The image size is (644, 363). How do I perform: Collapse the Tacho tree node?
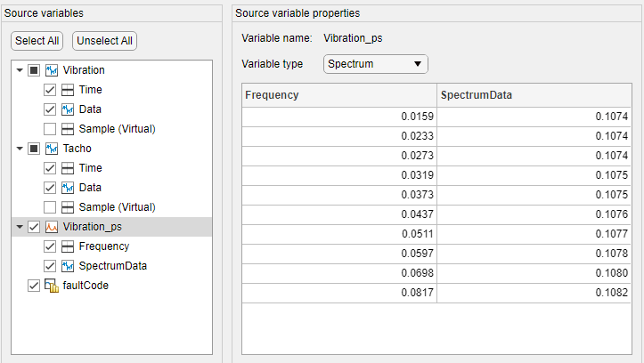20,149
